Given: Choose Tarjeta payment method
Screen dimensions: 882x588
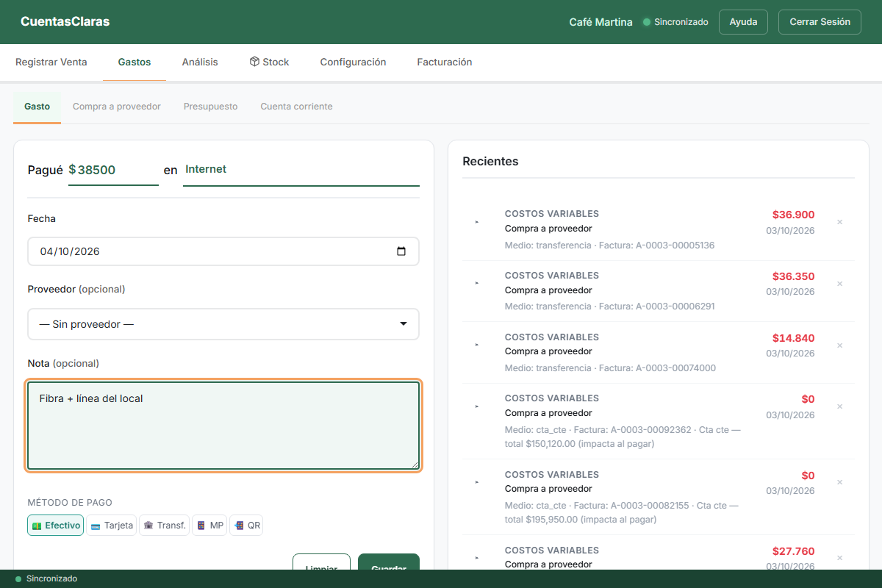Looking at the screenshot, I should [x=111, y=526].
